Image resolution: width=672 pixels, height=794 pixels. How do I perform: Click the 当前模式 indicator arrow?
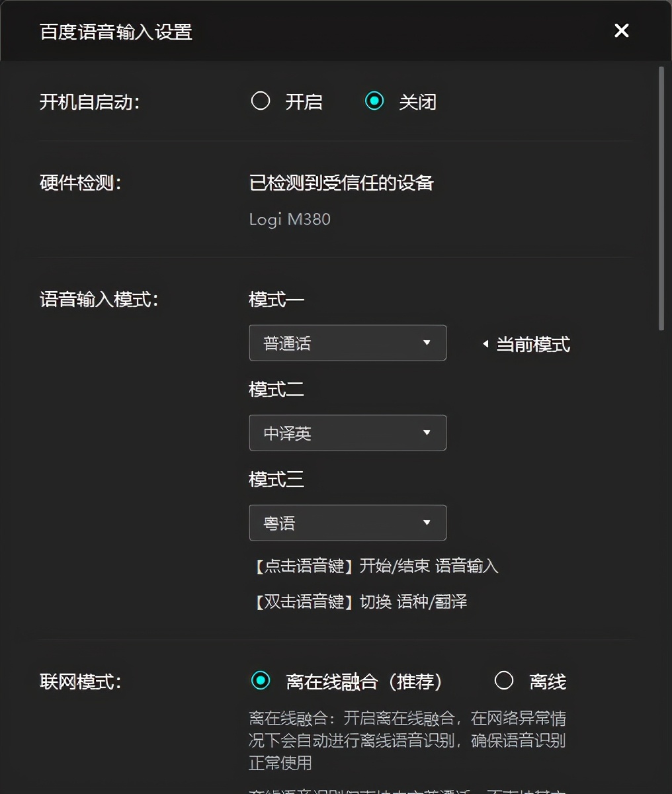(485, 344)
